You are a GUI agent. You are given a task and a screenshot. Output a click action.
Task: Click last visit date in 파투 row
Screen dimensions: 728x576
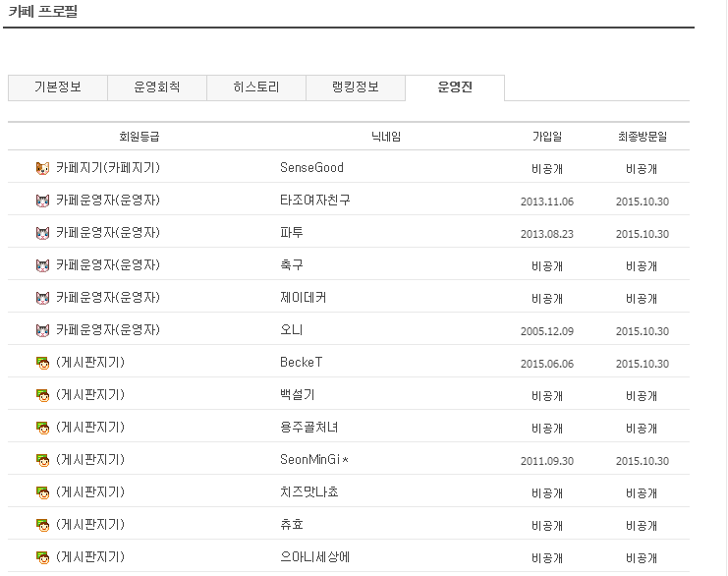tap(643, 234)
